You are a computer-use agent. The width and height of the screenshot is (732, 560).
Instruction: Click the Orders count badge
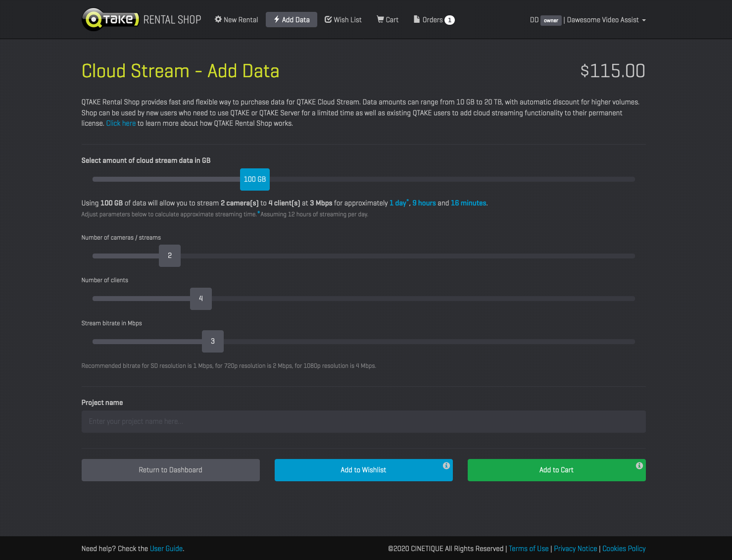449,20
